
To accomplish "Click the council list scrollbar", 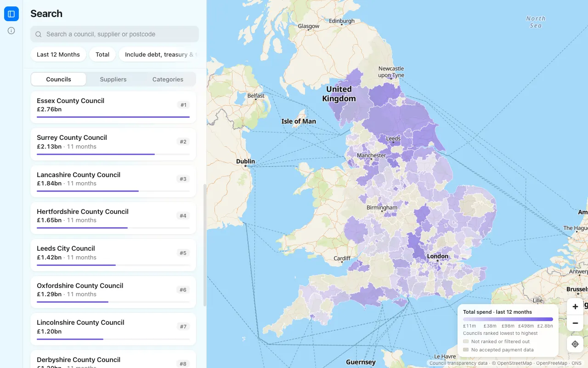I will click(x=205, y=245).
